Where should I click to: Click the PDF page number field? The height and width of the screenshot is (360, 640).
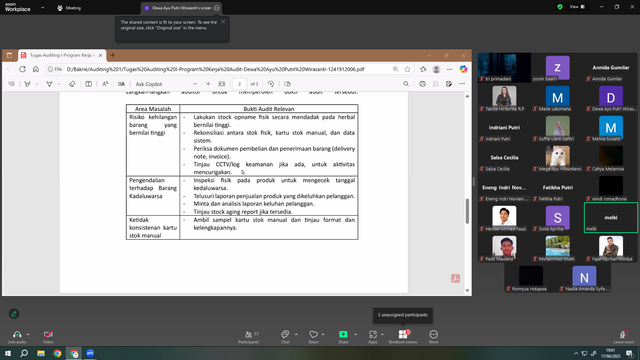240,84
